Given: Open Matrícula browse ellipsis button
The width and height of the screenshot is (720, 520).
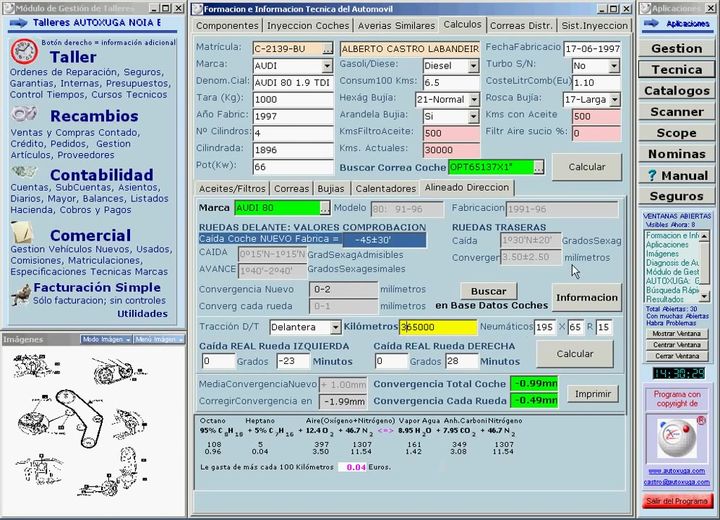Looking at the screenshot, I should (x=327, y=49).
